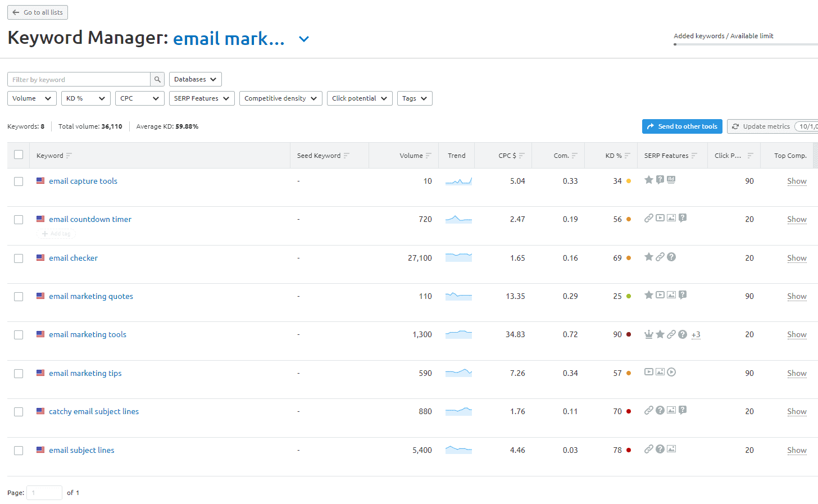Click Send to other tools button
818x504 pixels.
pyautogui.click(x=682, y=126)
